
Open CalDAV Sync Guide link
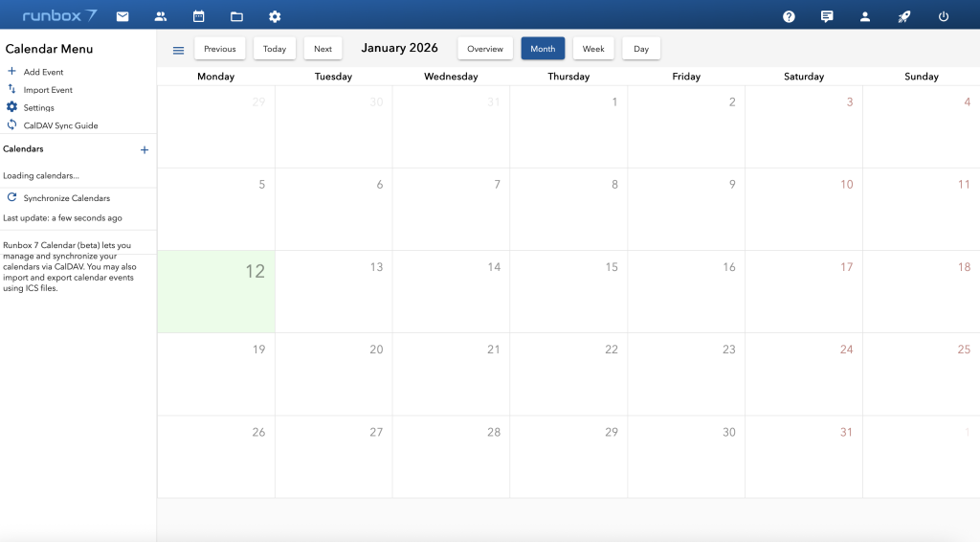coord(60,125)
